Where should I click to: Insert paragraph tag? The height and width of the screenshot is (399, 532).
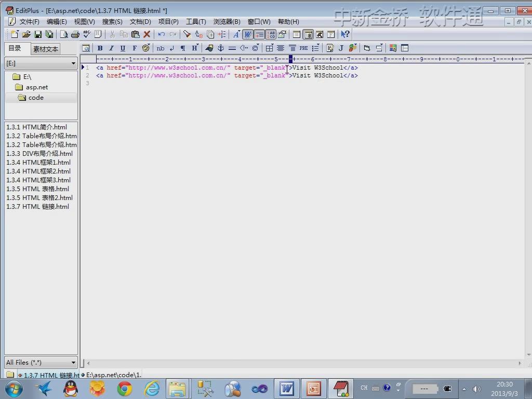pyautogui.click(x=183, y=48)
